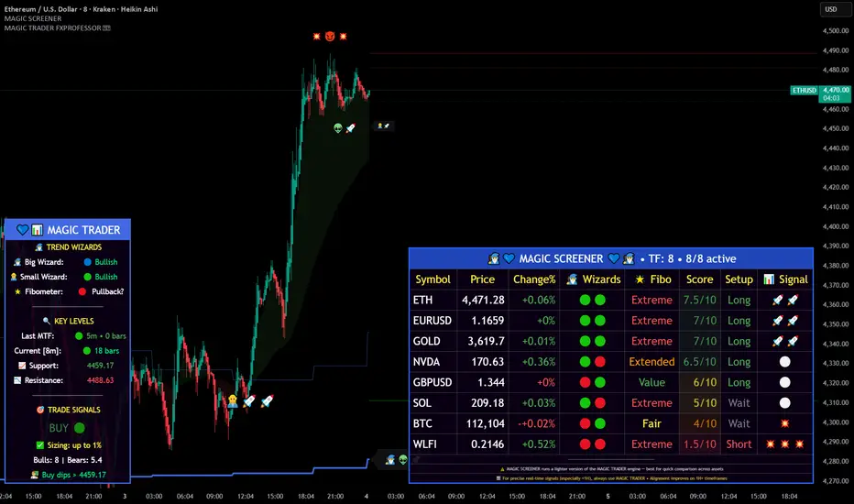Viewport: 854px width, 504px height.
Task: Click the date label 5 on the time axis
Action: (608, 497)
